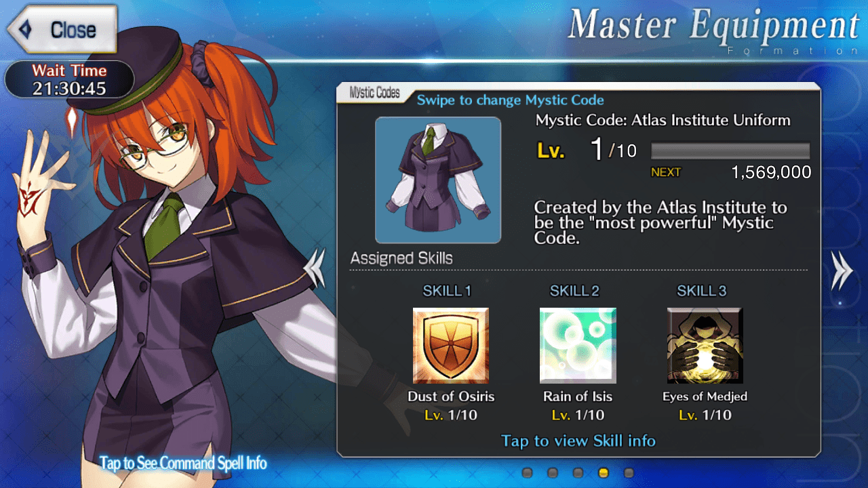868x488 pixels.
Task: Tap the Eyes of Medjed skill icon
Action: point(705,346)
